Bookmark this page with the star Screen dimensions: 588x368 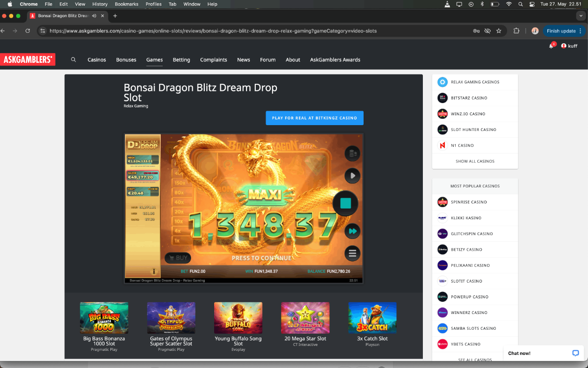pyautogui.click(x=499, y=30)
